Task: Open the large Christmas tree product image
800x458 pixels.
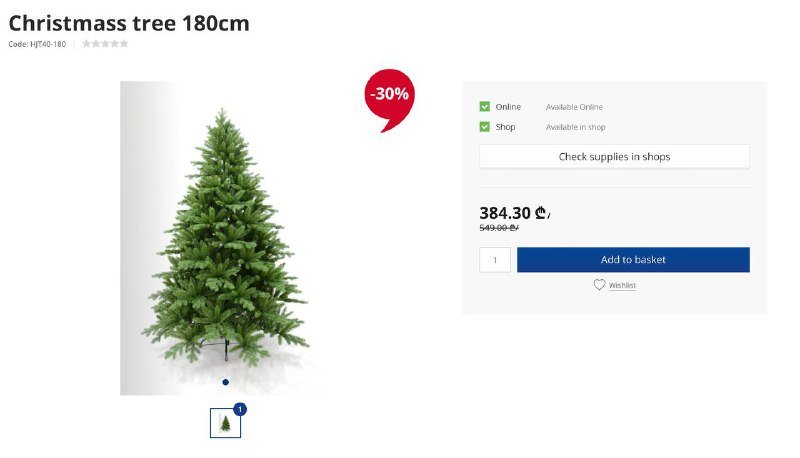Action: pos(222,238)
